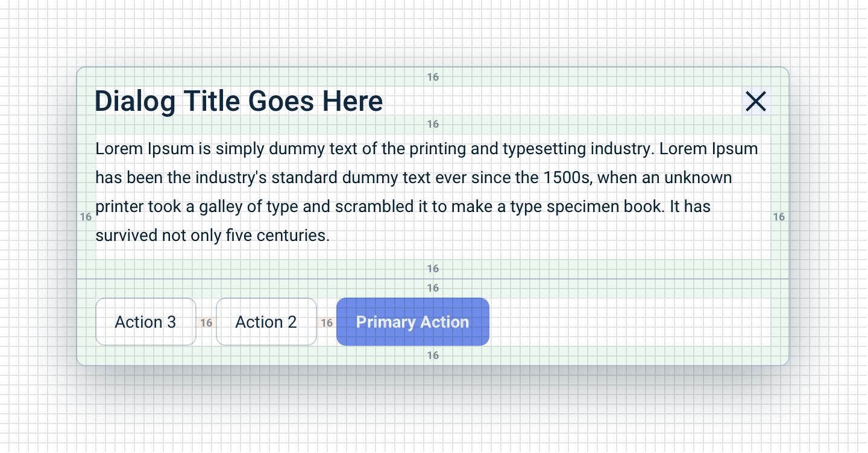The width and height of the screenshot is (868, 453).
Task: Click the 16 margin label on the right edge
Action: tap(779, 216)
